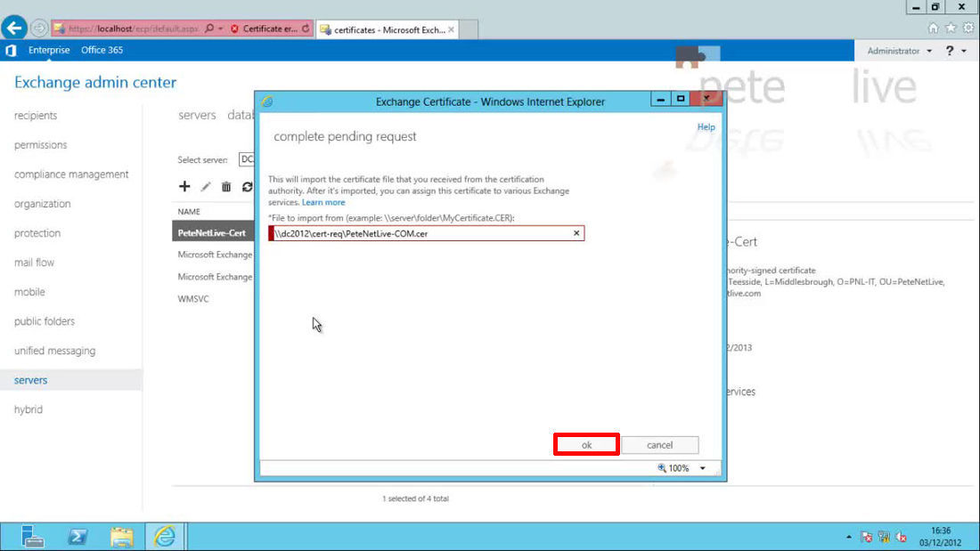Launch PowerShell from the taskbar
The image size is (980, 551).
click(78, 537)
